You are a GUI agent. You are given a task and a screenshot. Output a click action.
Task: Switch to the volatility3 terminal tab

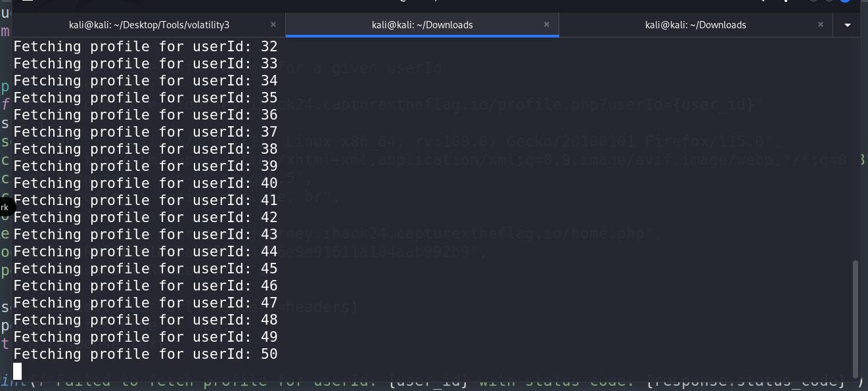[x=149, y=25]
